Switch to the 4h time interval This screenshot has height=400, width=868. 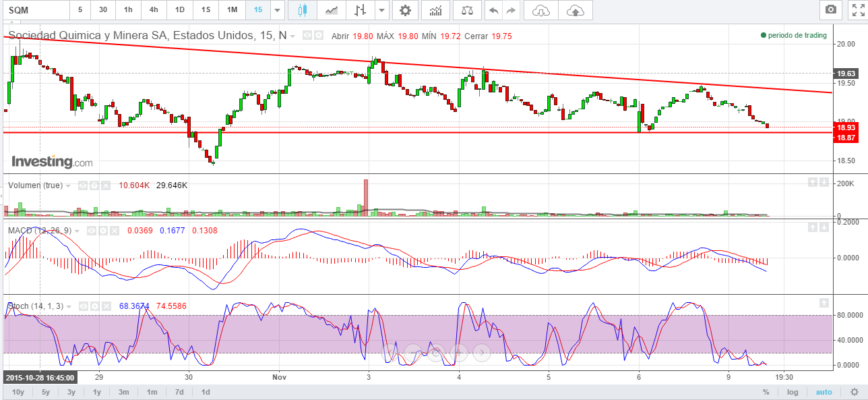(154, 10)
